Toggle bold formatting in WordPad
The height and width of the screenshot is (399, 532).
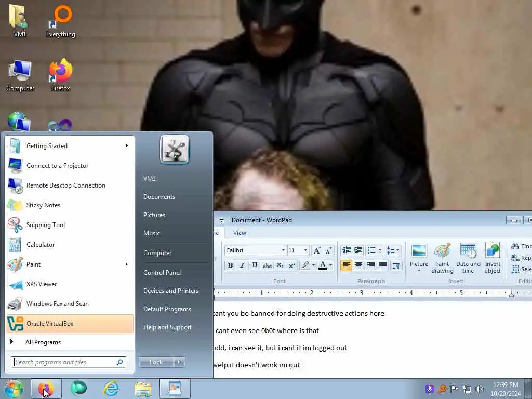[230, 265]
